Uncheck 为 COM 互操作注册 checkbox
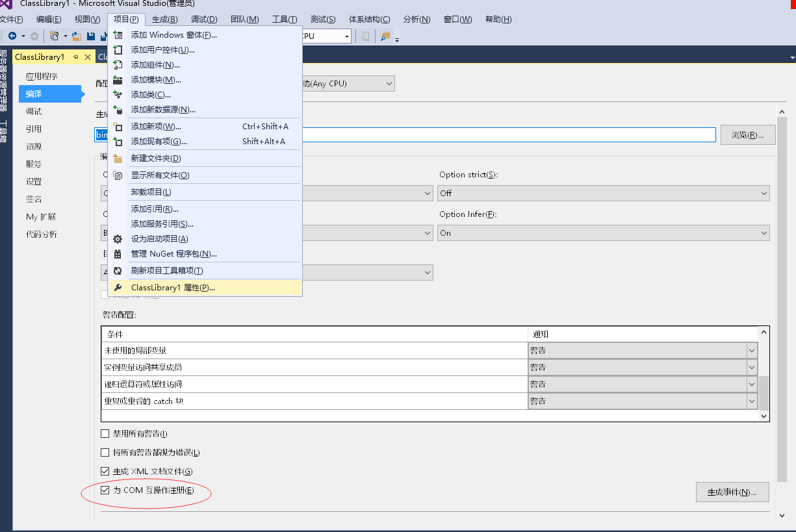The width and height of the screenshot is (796, 532). pos(105,490)
